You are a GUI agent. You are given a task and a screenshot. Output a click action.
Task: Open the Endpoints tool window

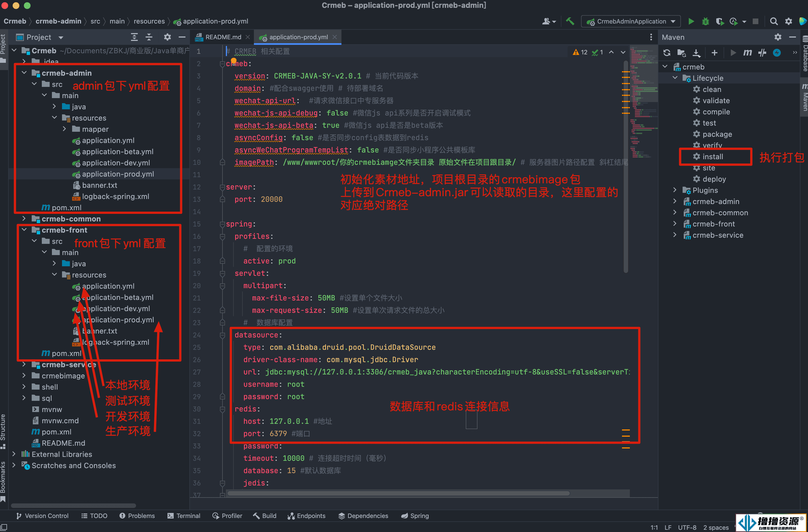307,516
